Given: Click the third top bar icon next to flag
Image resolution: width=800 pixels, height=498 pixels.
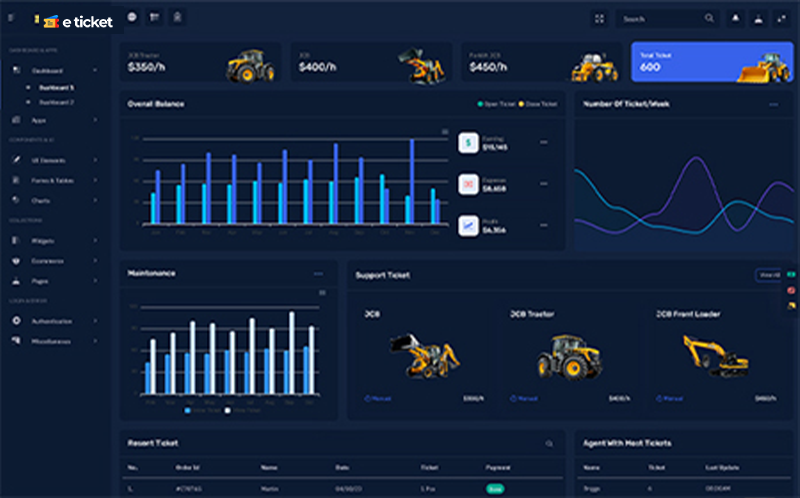Looking at the screenshot, I should click(177, 17).
